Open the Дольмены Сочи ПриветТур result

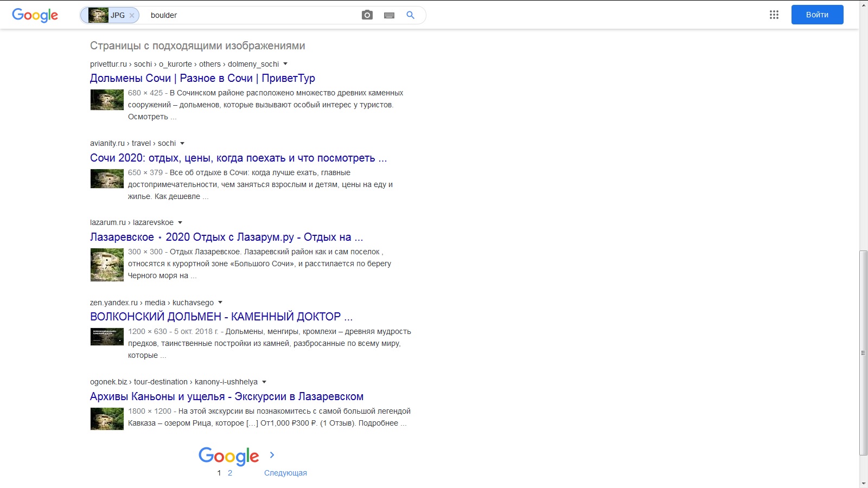click(x=202, y=78)
